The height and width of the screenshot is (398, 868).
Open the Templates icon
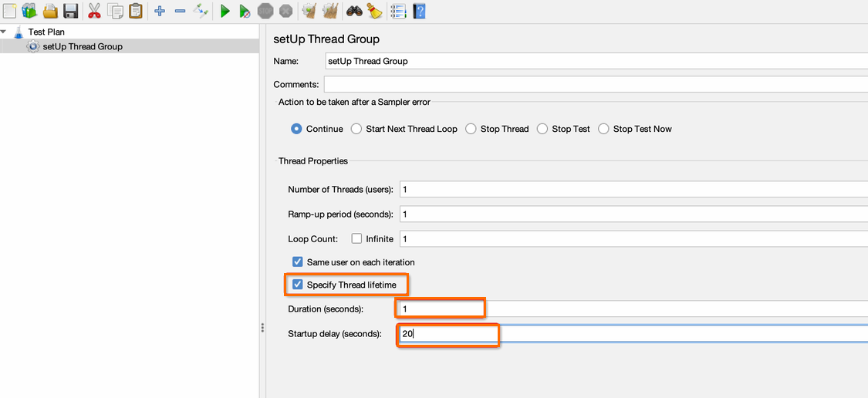pyautogui.click(x=29, y=10)
